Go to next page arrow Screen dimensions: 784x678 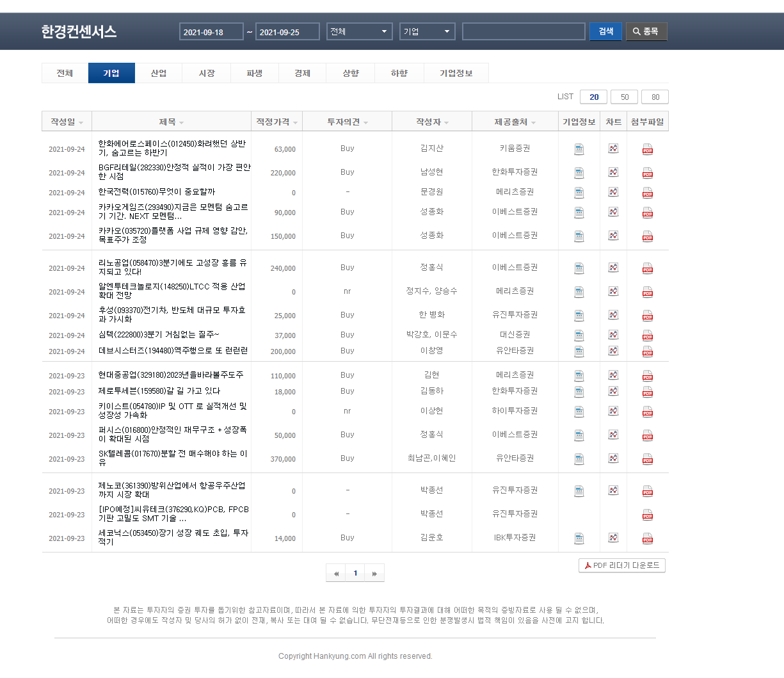374,573
